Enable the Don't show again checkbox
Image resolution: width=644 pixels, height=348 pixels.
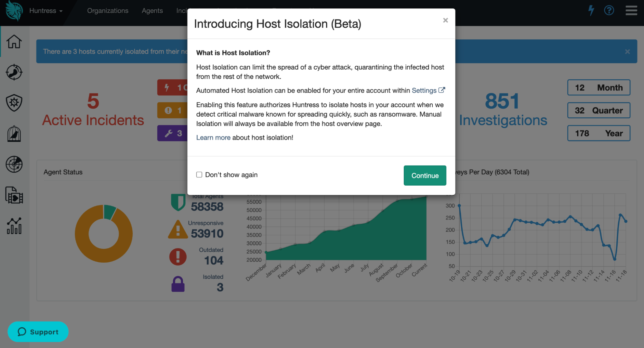[199, 175]
